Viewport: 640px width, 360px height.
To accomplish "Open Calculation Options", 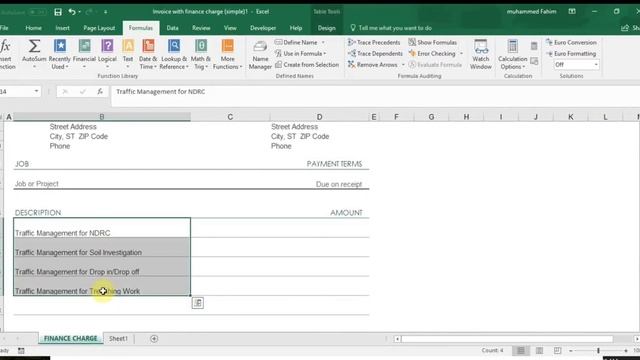I will (x=513, y=54).
